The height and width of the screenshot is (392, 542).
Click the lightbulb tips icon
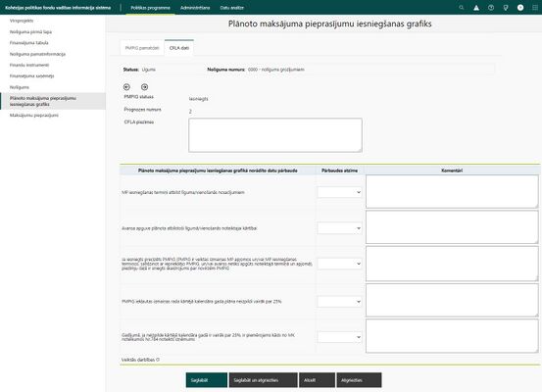tap(506, 7)
